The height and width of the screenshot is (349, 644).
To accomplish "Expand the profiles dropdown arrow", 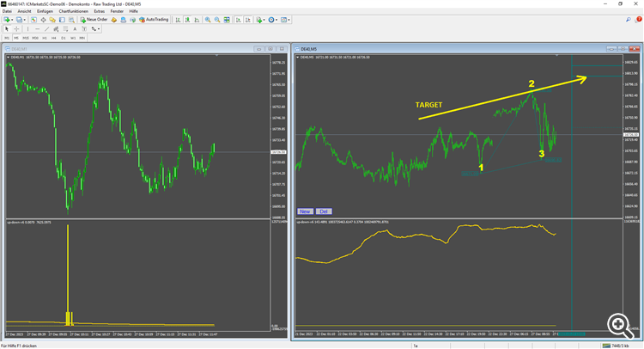I will point(24,20).
